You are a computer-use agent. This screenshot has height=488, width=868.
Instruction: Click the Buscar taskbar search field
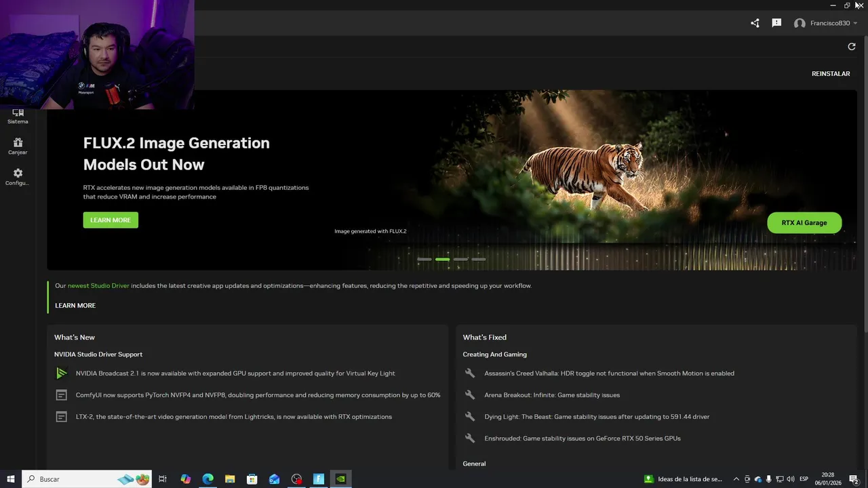point(88,479)
